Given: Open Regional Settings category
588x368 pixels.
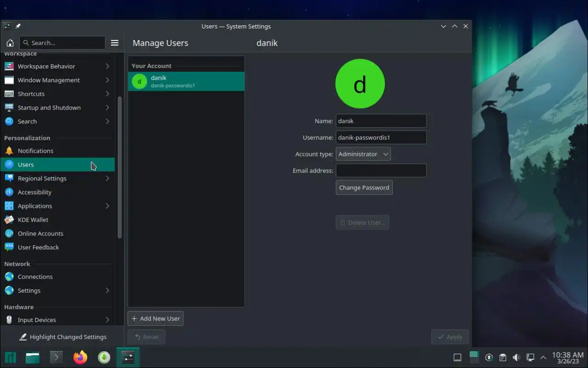Looking at the screenshot, I should point(57,178).
